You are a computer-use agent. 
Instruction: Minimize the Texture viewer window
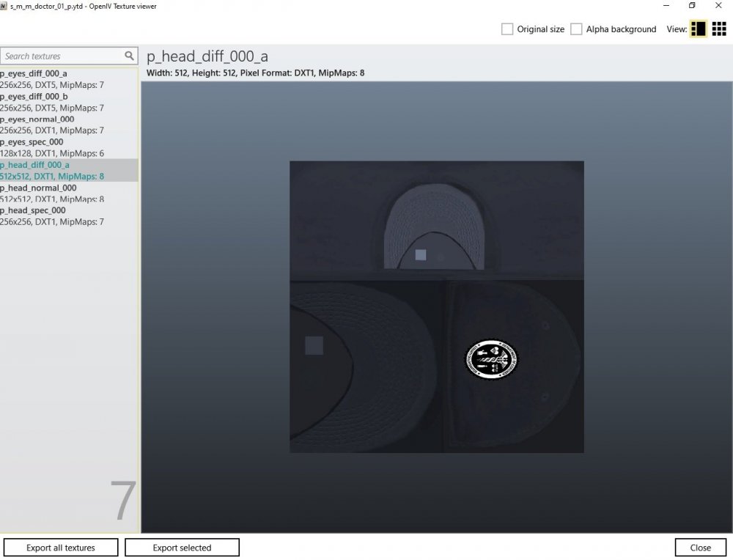[666, 6]
